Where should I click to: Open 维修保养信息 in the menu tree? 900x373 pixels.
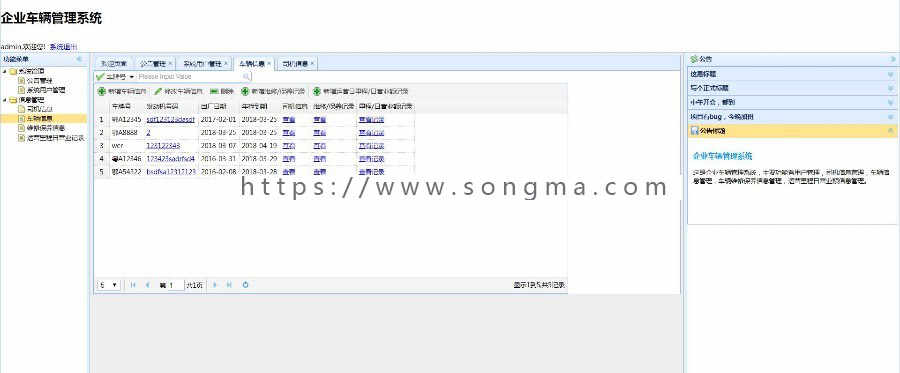[x=46, y=128]
